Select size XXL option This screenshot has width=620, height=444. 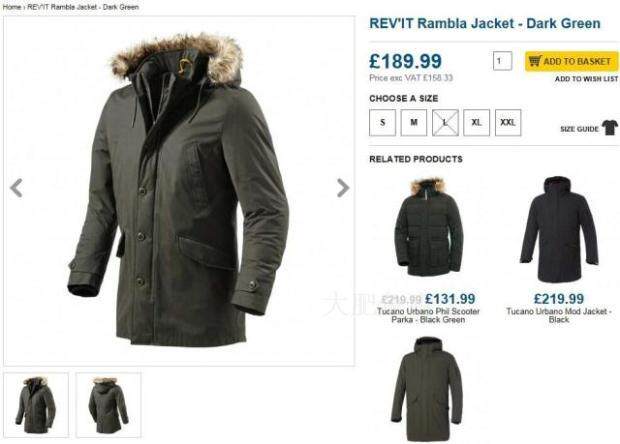pyautogui.click(x=508, y=123)
